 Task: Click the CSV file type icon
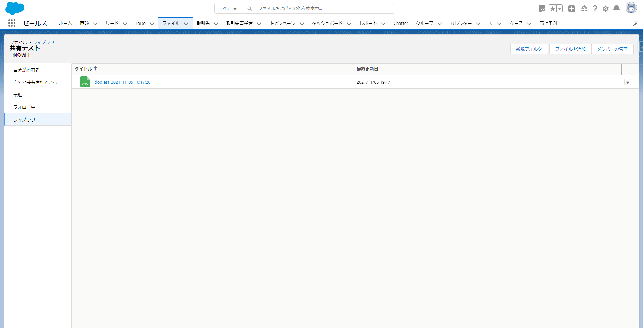[x=85, y=82]
